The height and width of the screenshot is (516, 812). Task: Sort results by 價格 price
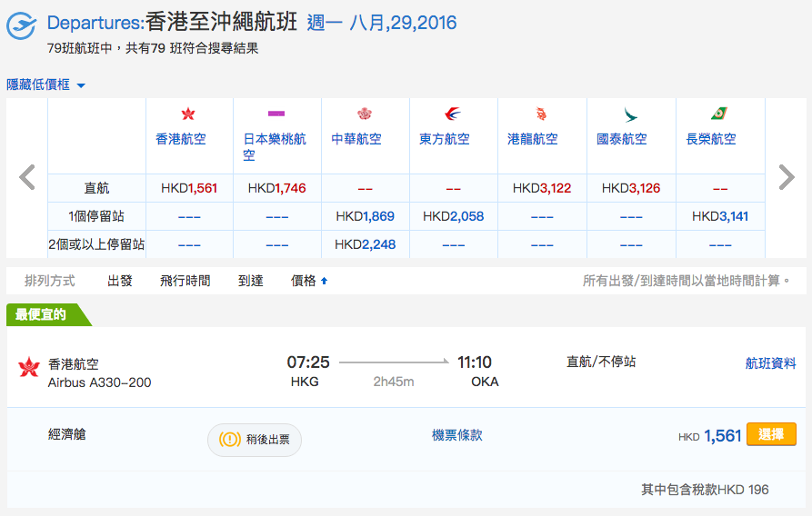pyautogui.click(x=309, y=281)
